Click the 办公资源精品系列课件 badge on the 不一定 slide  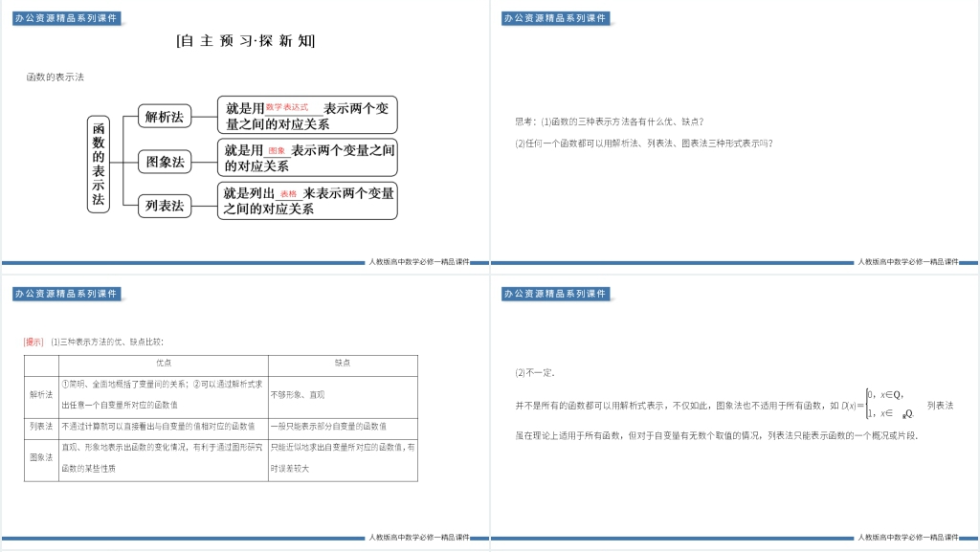click(x=556, y=294)
